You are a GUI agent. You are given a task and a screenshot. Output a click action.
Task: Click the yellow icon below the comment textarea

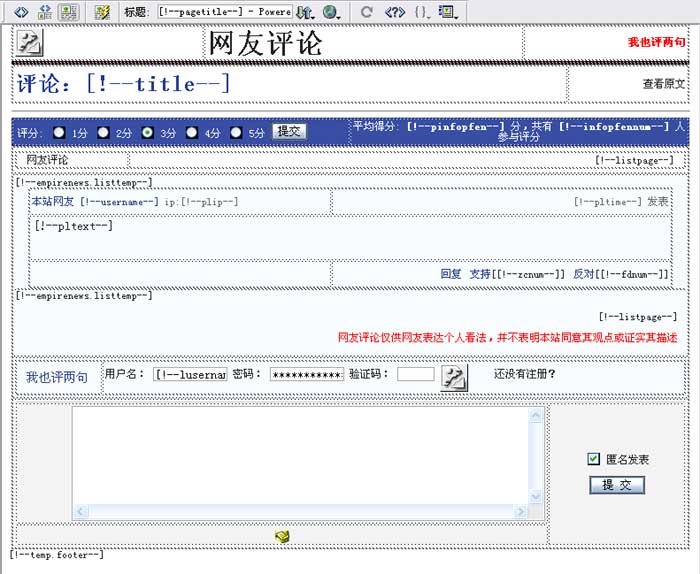pos(283,537)
